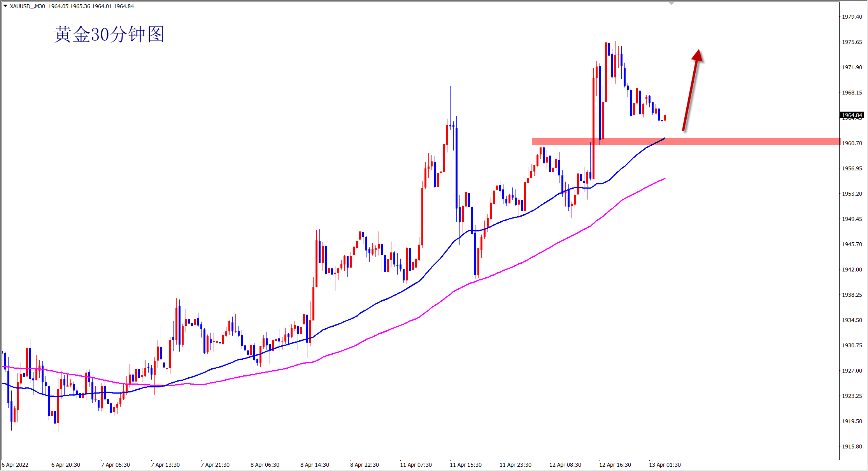Click the black triangle beside XAUUSD symbol
The height and width of the screenshot is (471, 868).
[x=5, y=6]
